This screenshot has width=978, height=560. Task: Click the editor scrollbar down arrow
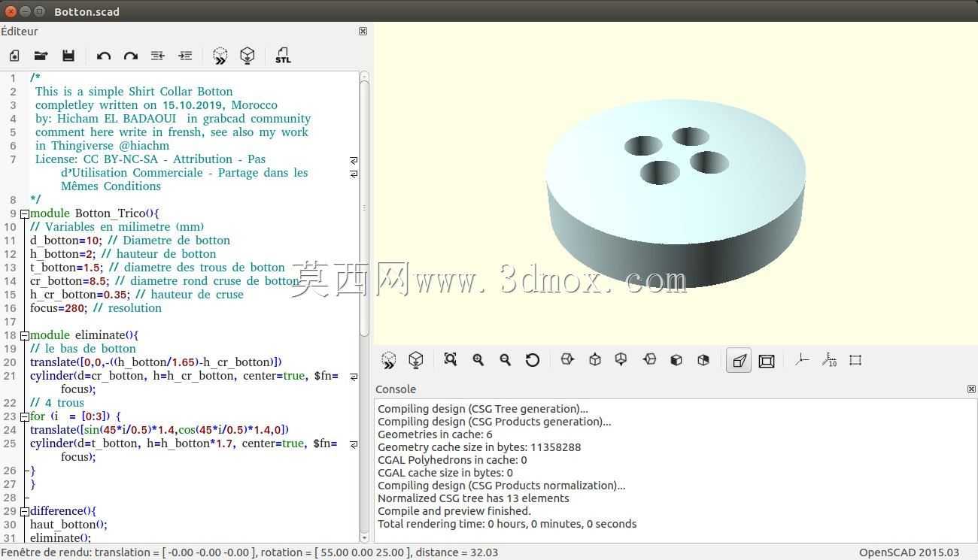365,538
